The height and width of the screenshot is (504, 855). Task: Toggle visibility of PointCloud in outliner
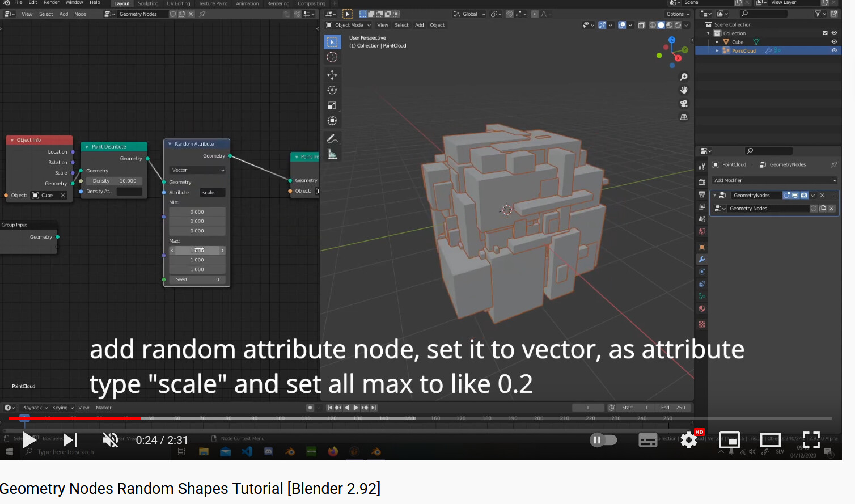click(x=834, y=50)
